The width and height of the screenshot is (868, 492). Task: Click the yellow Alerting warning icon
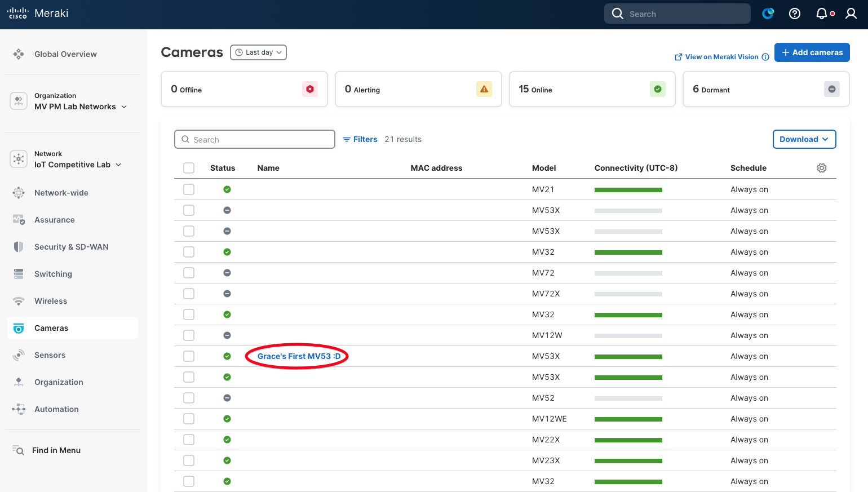point(484,89)
